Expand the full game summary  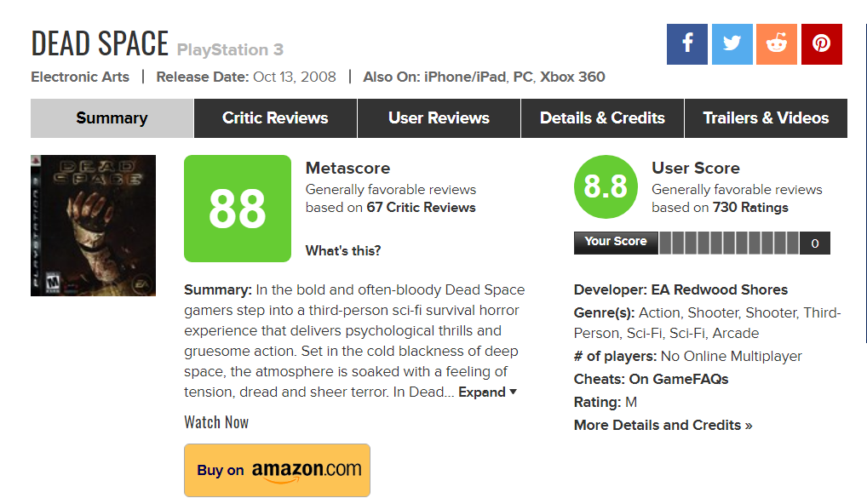(x=487, y=392)
